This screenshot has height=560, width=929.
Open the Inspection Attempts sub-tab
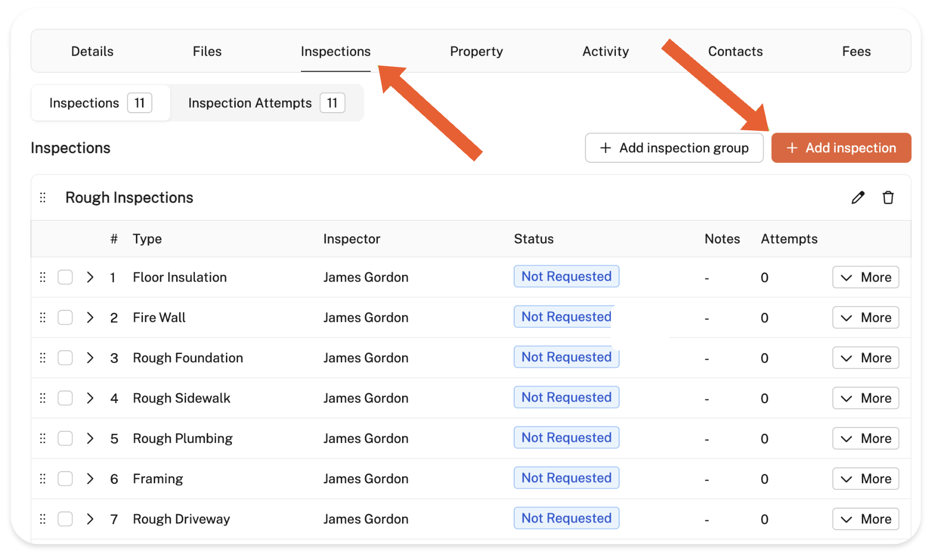(x=266, y=103)
